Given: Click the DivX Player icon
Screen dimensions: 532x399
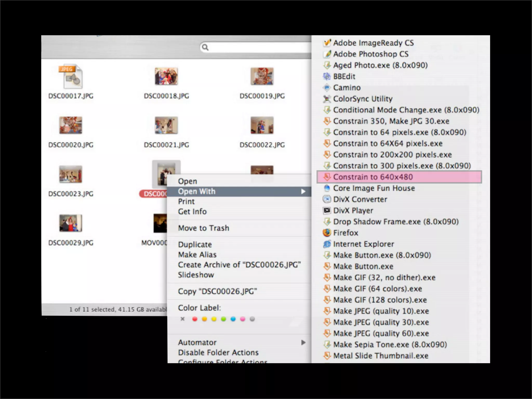Looking at the screenshot, I should 327,210.
